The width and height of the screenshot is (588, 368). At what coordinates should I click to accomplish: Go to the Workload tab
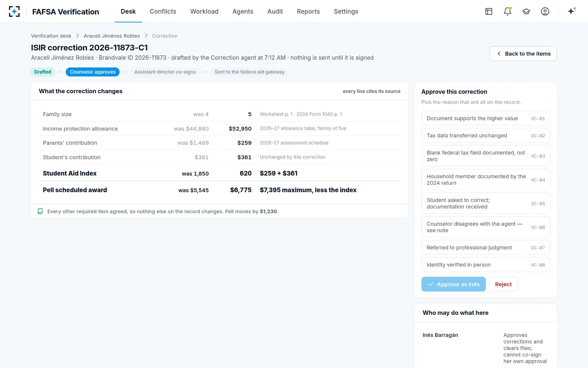204,11
